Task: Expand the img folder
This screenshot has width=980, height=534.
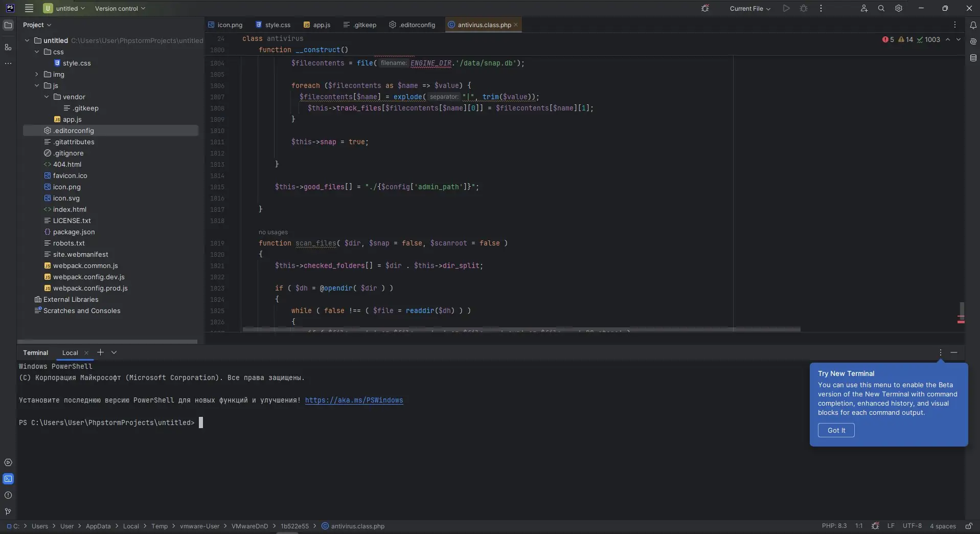Action: tap(37, 74)
